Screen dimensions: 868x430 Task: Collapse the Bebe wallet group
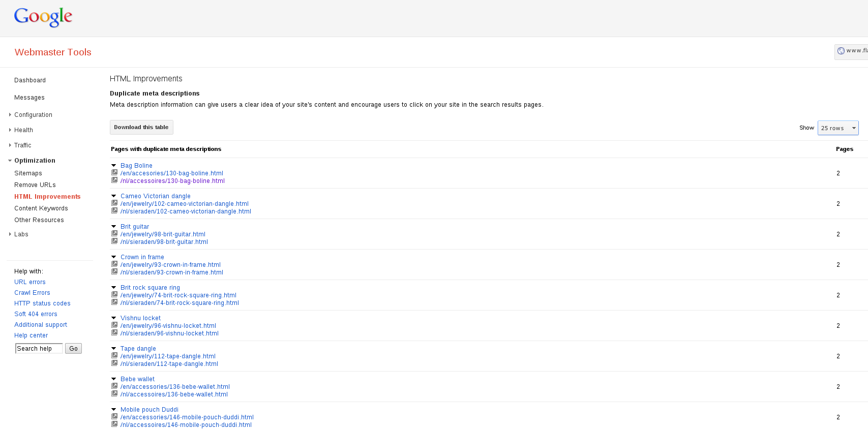click(x=114, y=379)
